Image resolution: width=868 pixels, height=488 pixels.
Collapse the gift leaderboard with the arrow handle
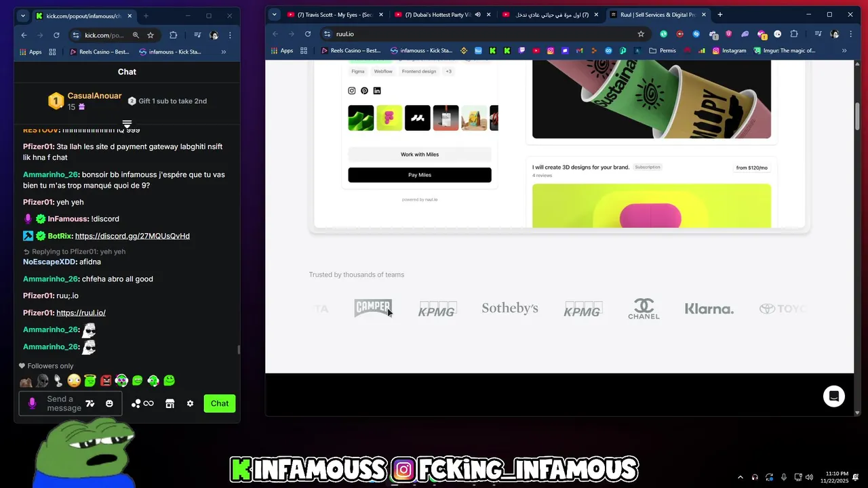tap(127, 124)
